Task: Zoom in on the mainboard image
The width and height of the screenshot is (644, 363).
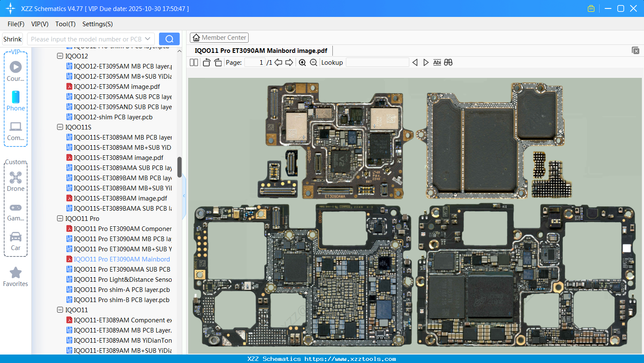Action: 302,62
